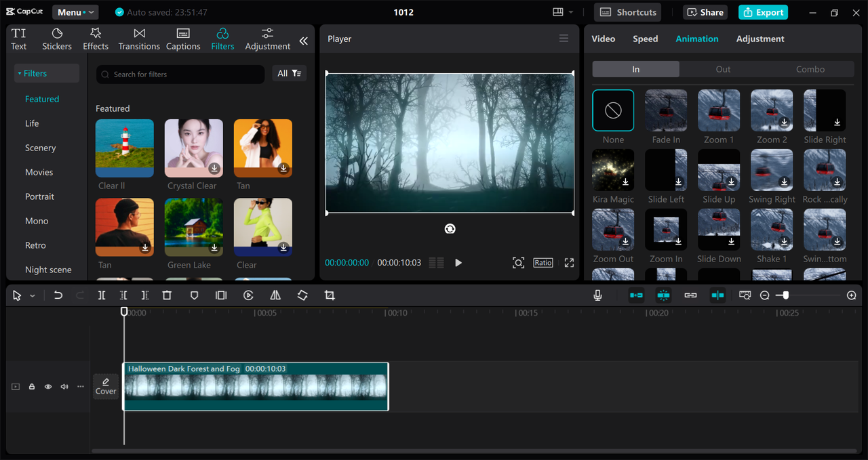Toggle auto snapping on timeline

click(663, 295)
